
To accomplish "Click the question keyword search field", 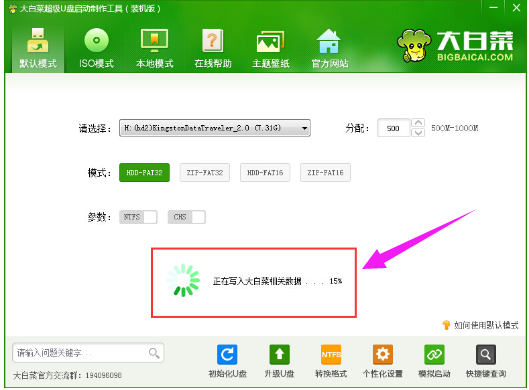I will click(88, 353).
